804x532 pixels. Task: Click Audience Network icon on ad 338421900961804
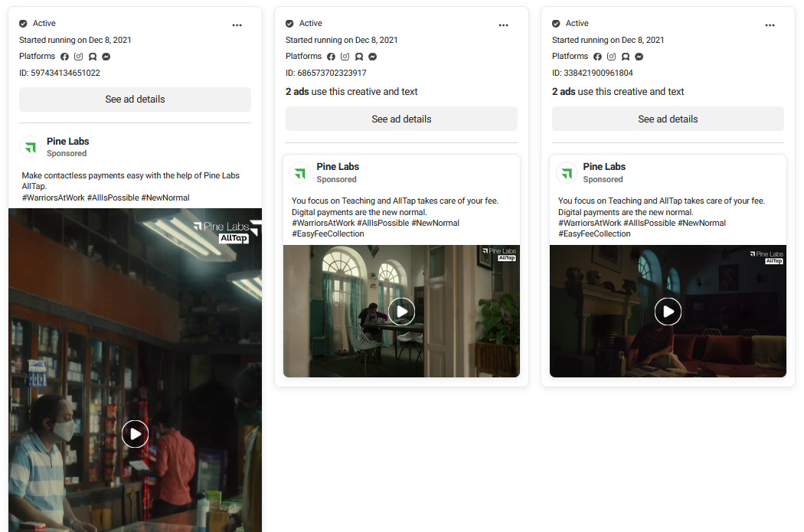click(625, 57)
